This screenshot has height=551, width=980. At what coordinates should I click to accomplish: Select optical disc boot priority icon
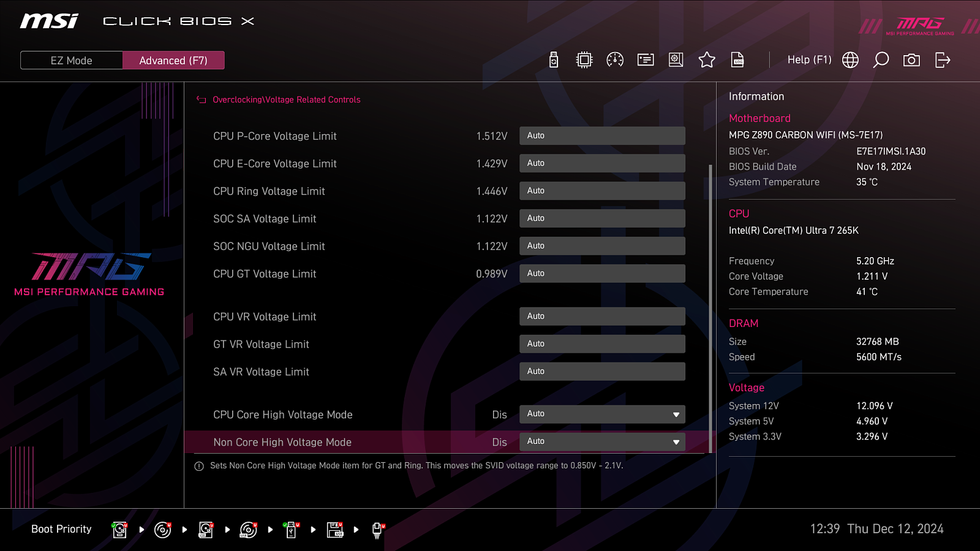tap(163, 530)
